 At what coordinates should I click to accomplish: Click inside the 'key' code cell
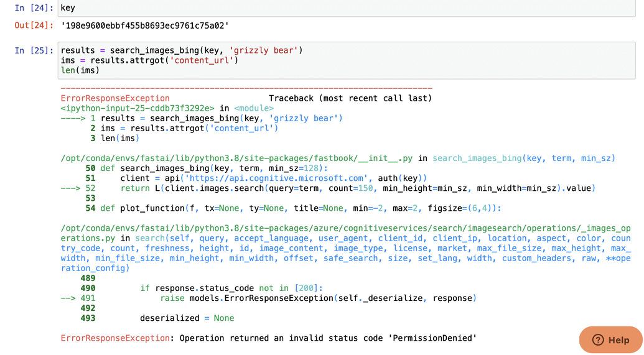click(346, 8)
